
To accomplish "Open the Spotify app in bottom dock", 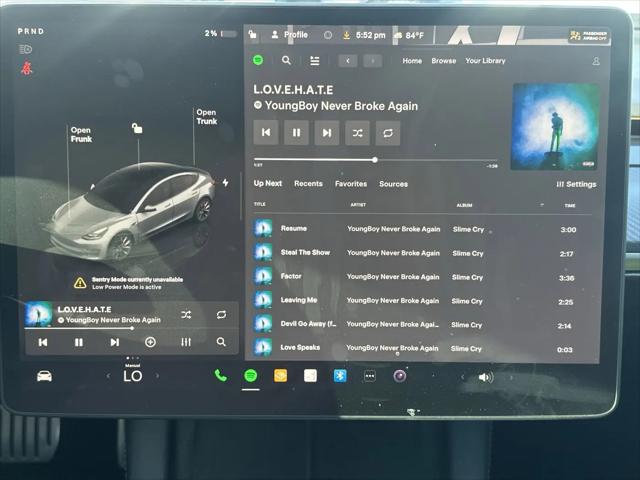I will pos(251,376).
